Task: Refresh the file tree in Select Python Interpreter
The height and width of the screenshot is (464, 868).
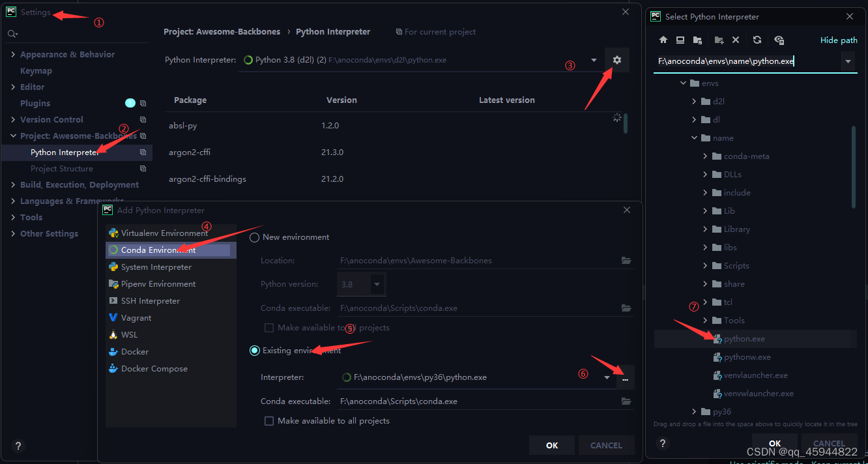Action: point(757,40)
